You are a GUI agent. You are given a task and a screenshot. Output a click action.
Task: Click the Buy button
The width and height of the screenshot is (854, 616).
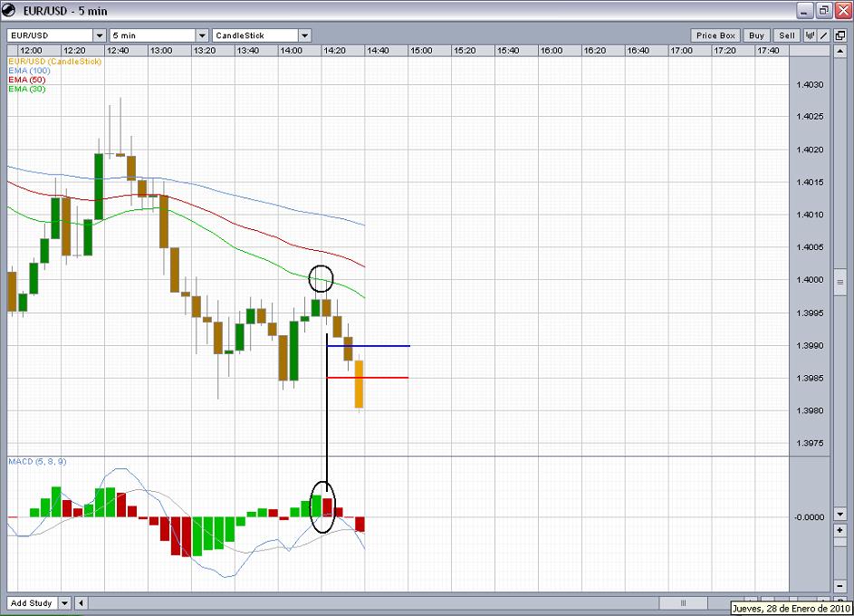point(757,35)
